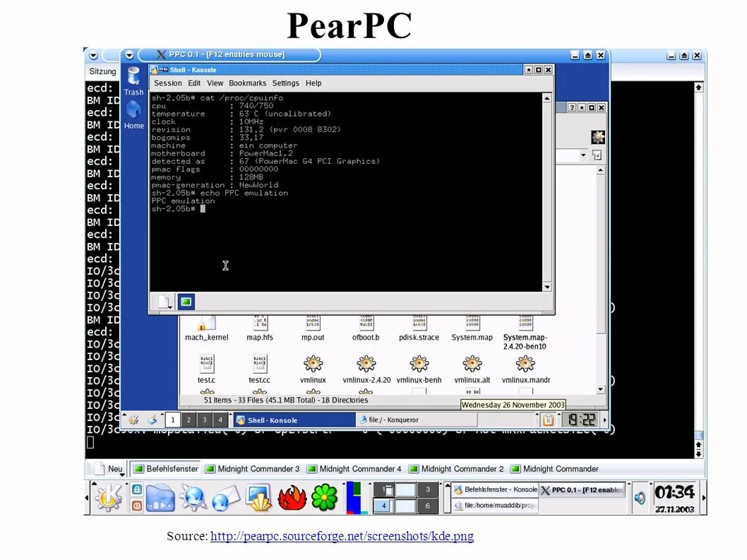Click the new session icon in Shell - Konsole
Screen dimensions: 747x560
click(x=165, y=302)
